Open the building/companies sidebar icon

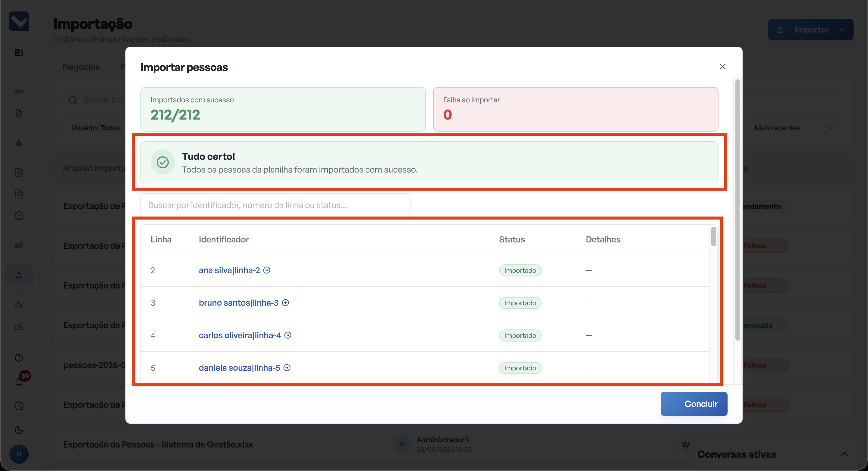pos(19,52)
